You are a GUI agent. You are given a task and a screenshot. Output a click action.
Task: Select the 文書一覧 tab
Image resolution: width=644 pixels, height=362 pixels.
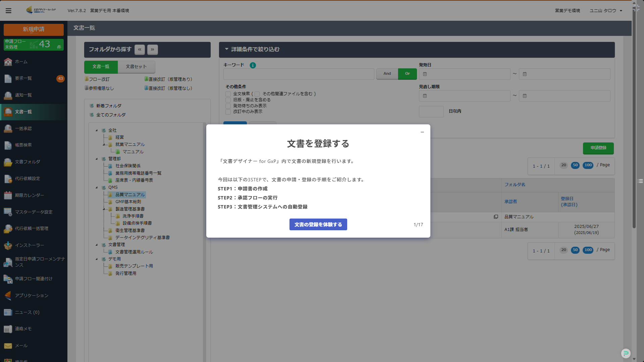pos(101,67)
